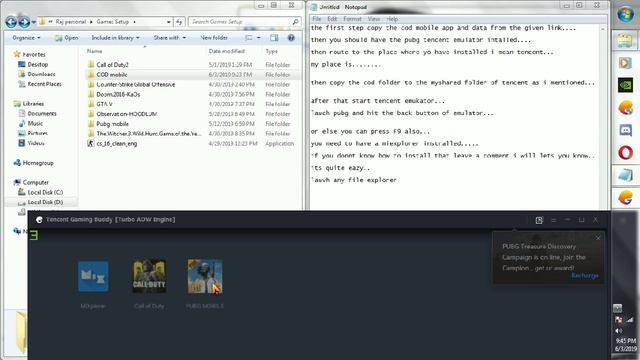
Task: Open Explorer help icon
Action: 291,38
